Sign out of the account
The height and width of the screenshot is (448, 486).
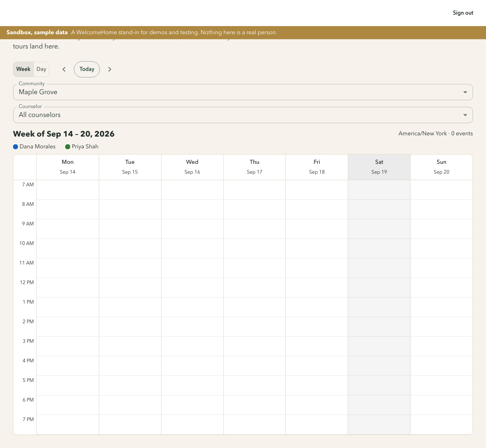463,13
